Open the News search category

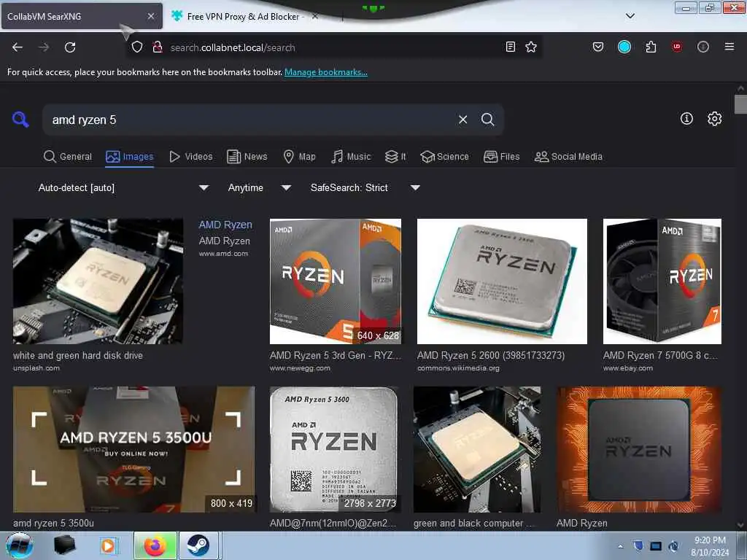[x=247, y=157]
